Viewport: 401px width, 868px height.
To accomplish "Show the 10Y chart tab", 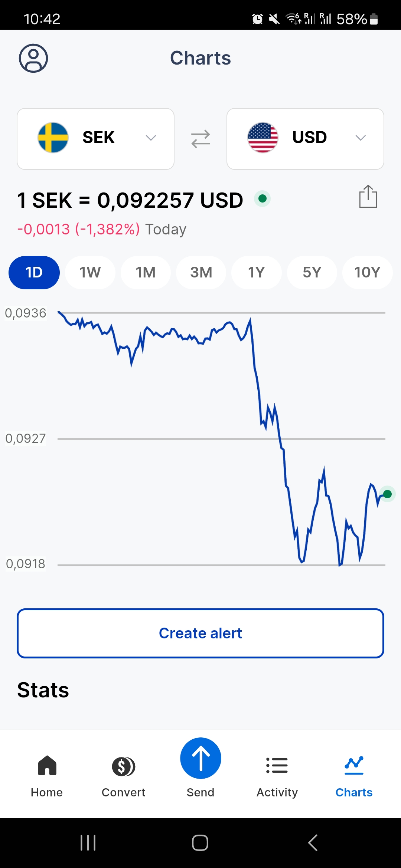I will tap(367, 273).
